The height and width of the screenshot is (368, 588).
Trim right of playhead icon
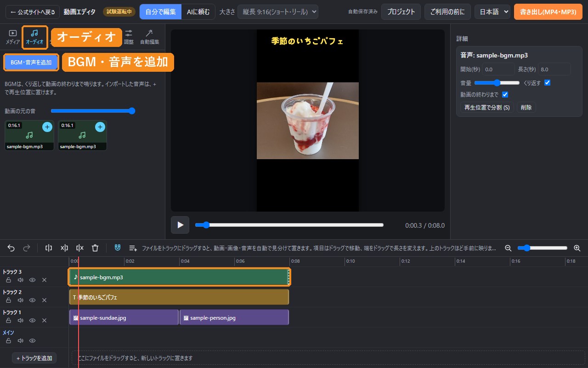[80, 248]
